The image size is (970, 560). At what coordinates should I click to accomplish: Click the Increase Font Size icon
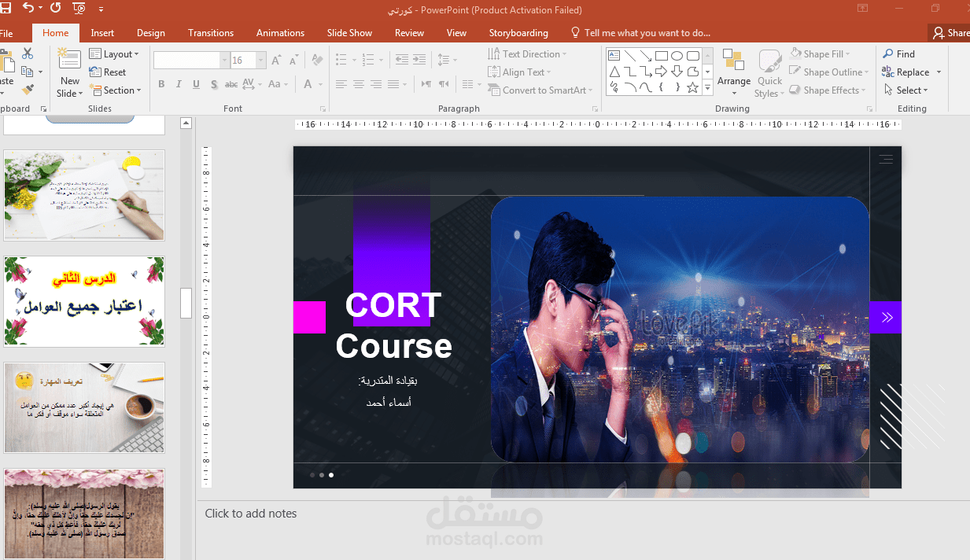pos(275,59)
